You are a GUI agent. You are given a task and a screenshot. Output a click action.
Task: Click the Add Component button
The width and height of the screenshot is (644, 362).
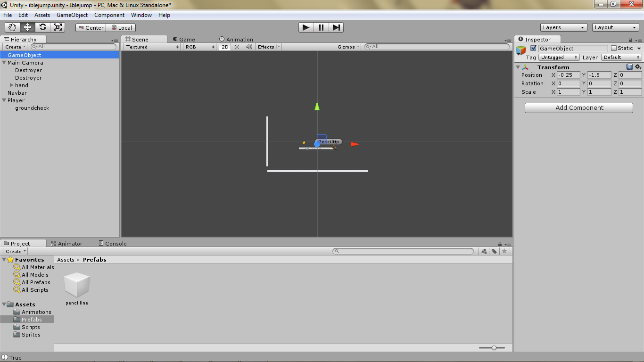click(579, 108)
